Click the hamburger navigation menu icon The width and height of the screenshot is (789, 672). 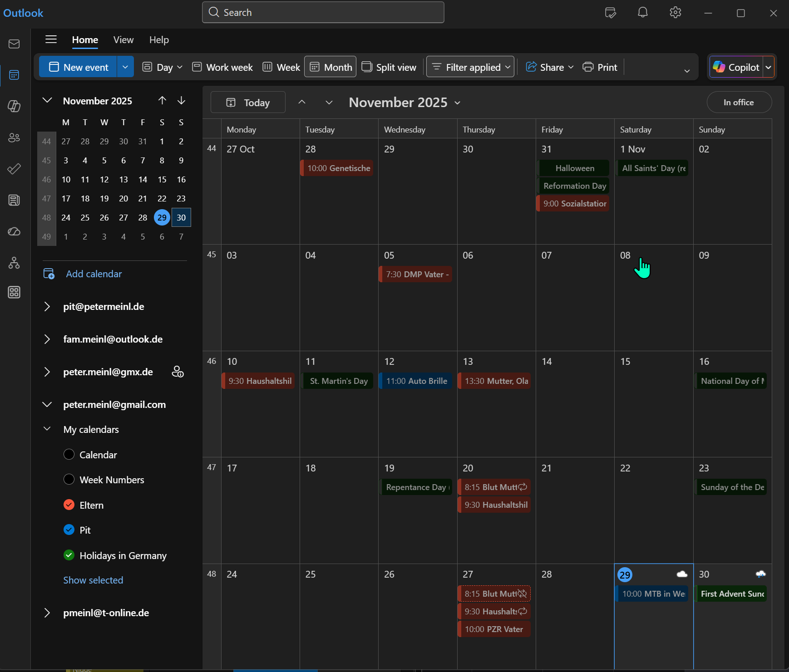[x=51, y=39]
